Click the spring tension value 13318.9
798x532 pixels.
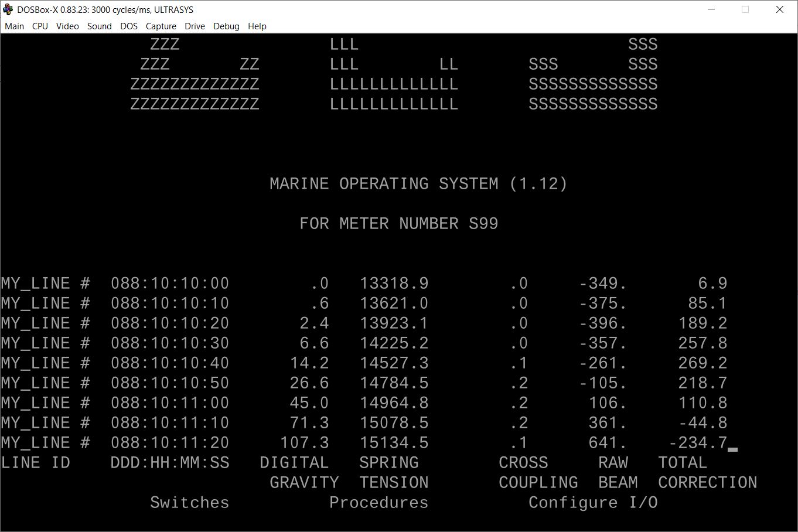[394, 284]
